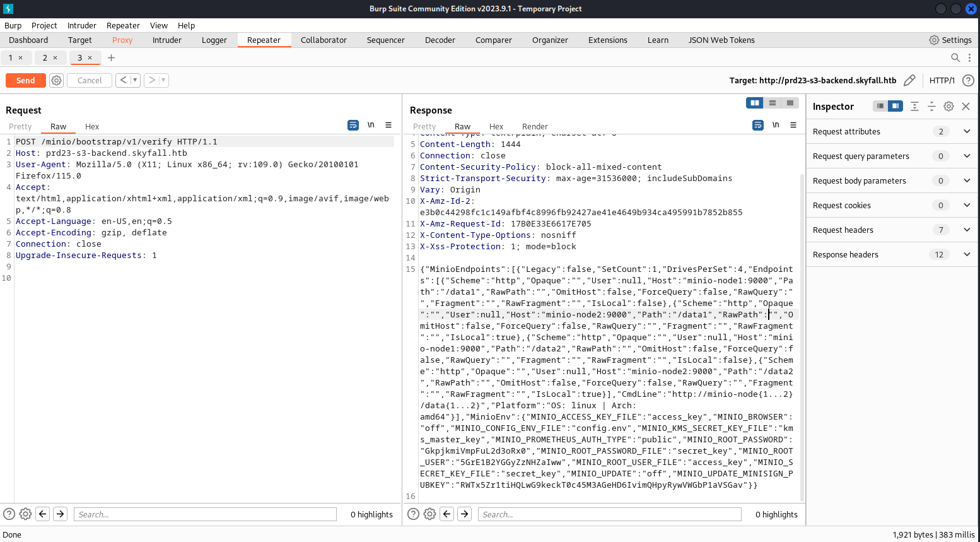Jump to previous match in Response
The image size is (980, 542).
click(447, 514)
